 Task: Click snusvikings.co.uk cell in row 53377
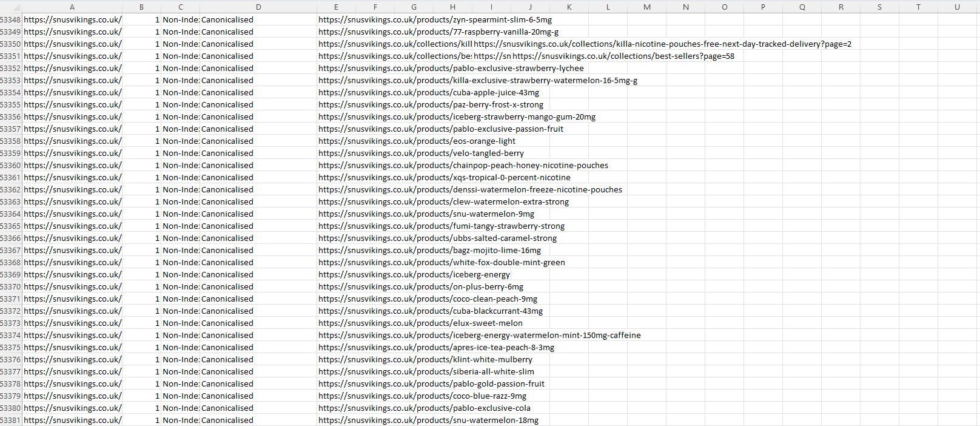coord(73,371)
